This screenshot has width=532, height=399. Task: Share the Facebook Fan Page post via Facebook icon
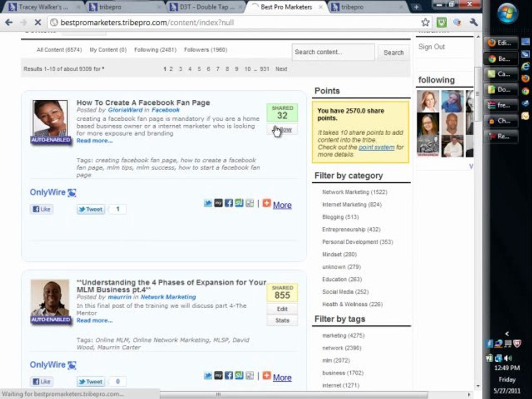tap(229, 203)
